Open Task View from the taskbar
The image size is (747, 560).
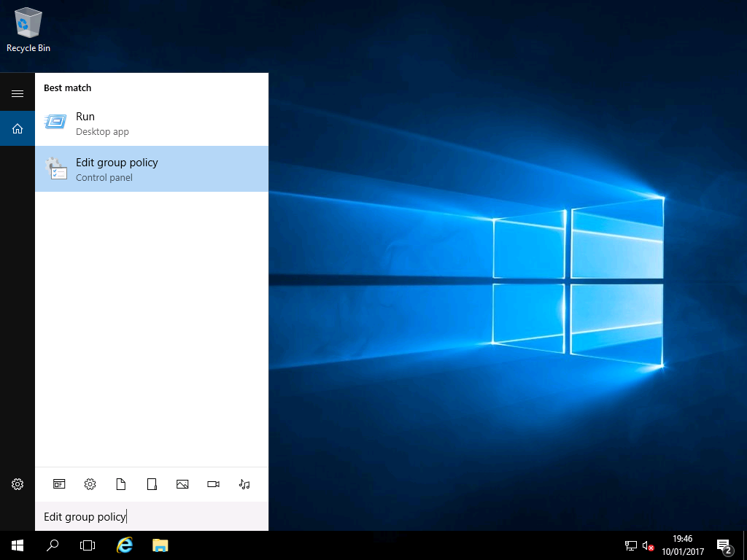pyautogui.click(x=88, y=545)
